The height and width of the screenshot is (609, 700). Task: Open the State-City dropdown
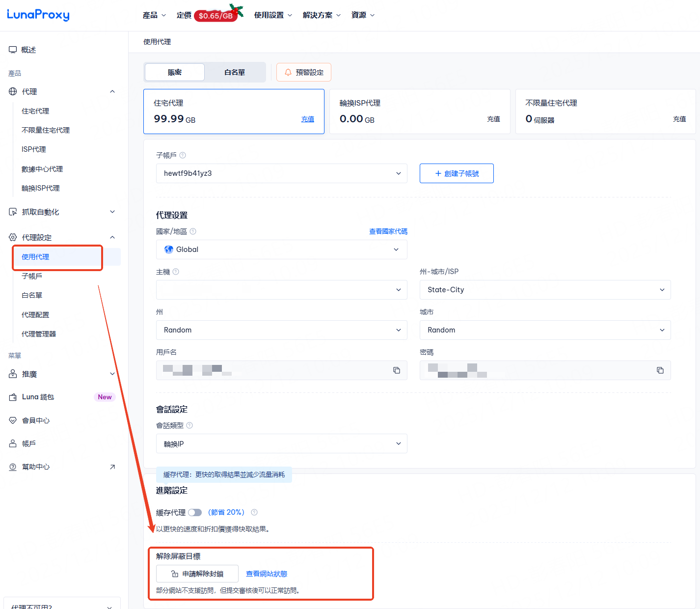pyautogui.click(x=545, y=290)
